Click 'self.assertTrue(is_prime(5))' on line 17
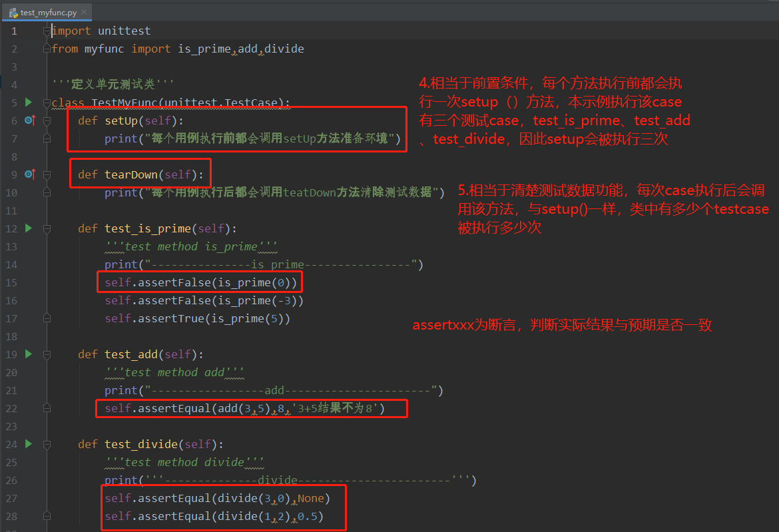The height and width of the screenshot is (532, 779). click(197, 318)
